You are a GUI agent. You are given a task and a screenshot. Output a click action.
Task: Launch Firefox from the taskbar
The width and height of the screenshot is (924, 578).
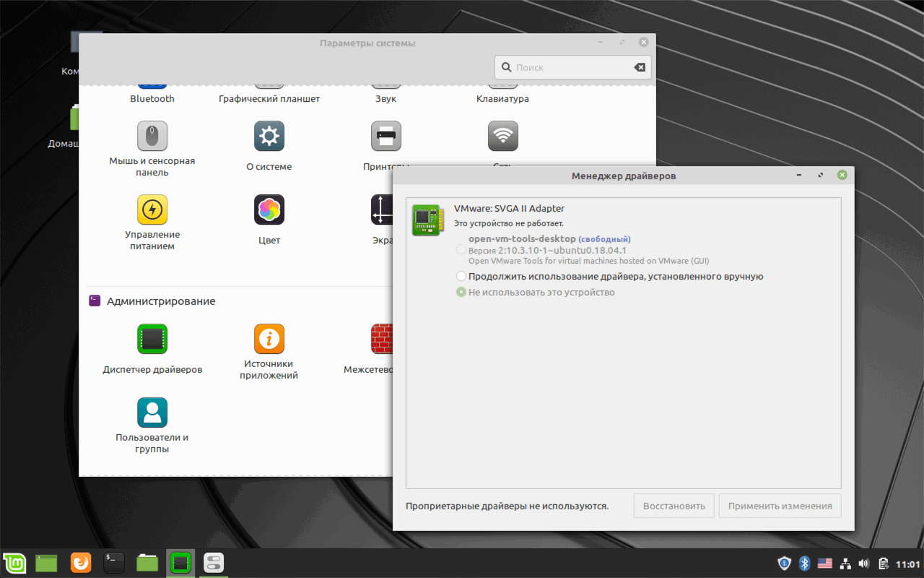point(80,563)
